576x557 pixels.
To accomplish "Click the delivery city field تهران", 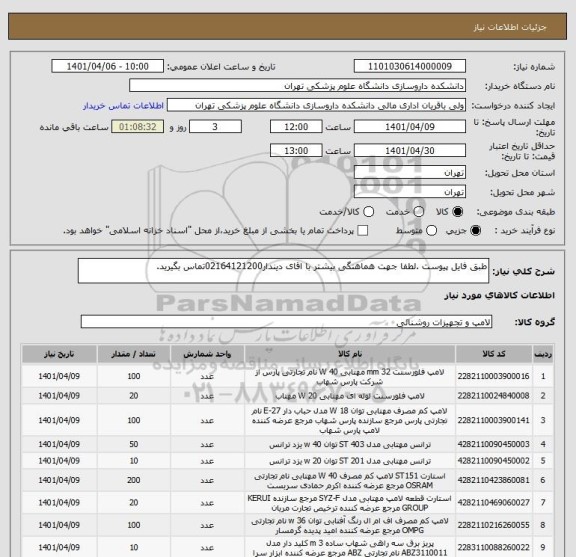I will tap(410, 192).
